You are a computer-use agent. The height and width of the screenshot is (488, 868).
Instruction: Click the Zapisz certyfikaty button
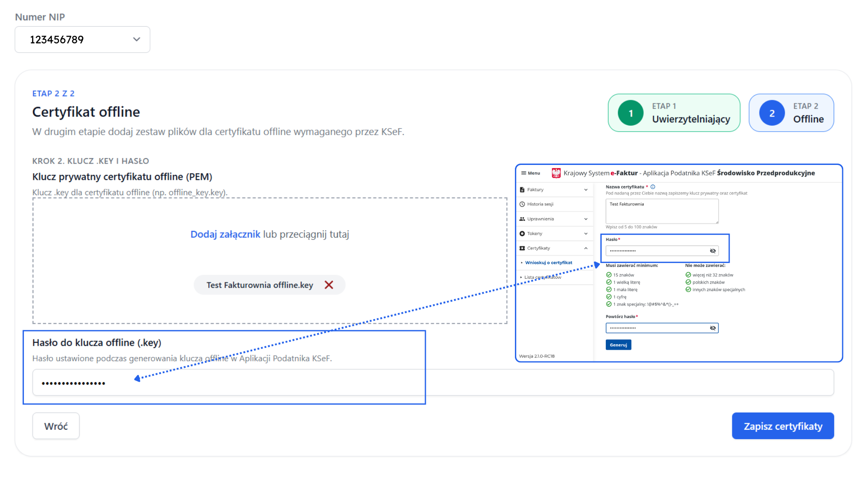pos(783,426)
